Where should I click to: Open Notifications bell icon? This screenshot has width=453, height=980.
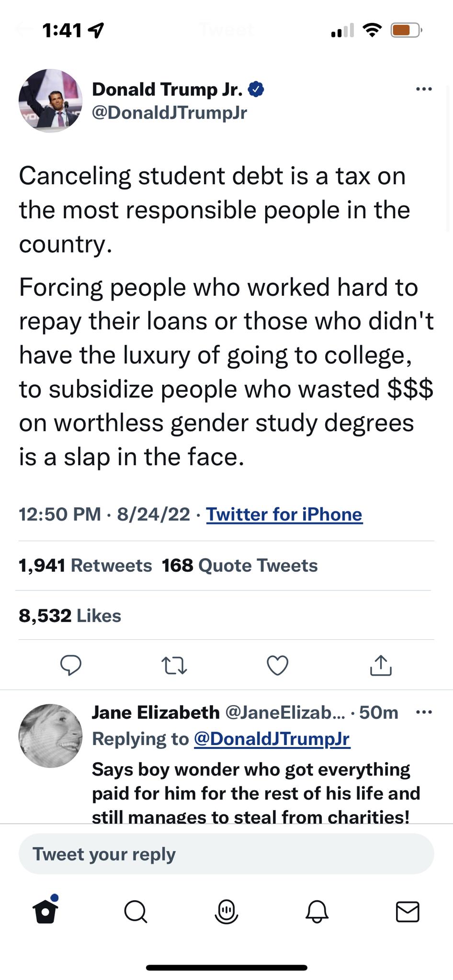(x=317, y=911)
